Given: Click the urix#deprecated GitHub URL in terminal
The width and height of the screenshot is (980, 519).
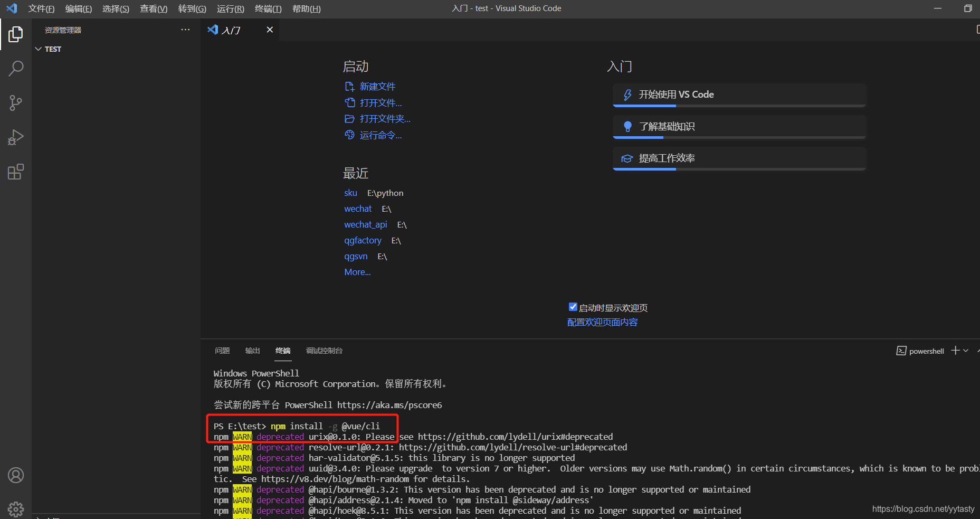Looking at the screenshot, I should pyautogui.click(x=516, y=437).
